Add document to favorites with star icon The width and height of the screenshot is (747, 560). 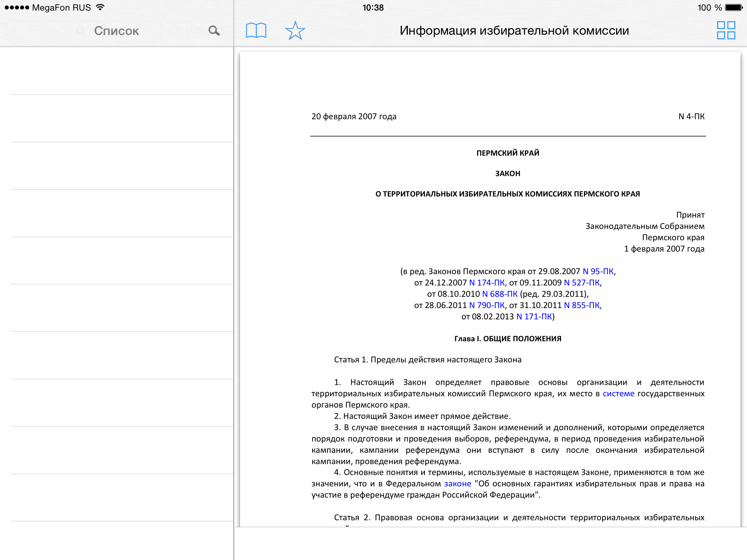point(295,30)
